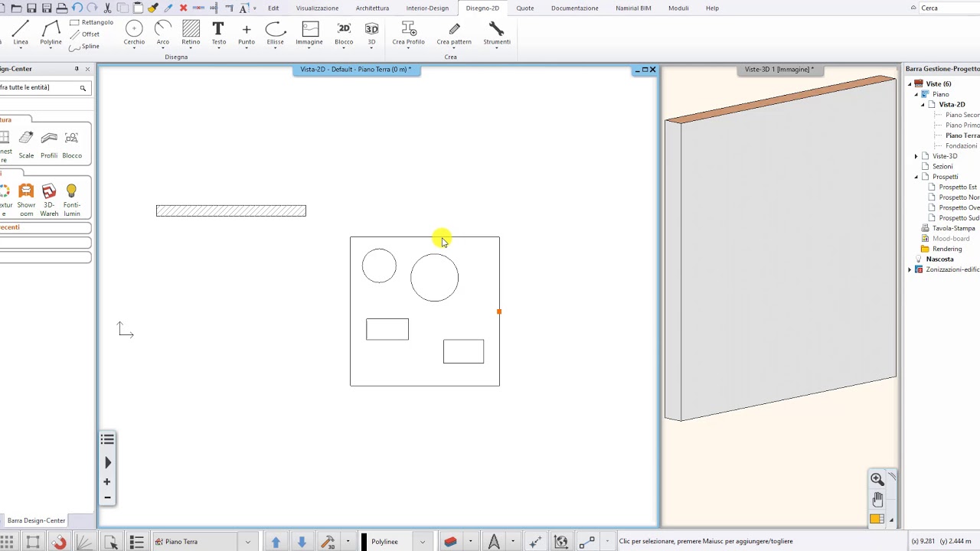
Task: Open Profili catalog in Design-Center
Action: click(x=49, y=144)
